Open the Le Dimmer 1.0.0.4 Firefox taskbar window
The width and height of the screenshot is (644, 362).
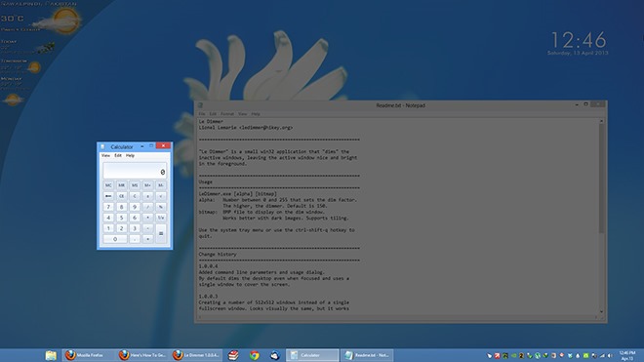196,355
